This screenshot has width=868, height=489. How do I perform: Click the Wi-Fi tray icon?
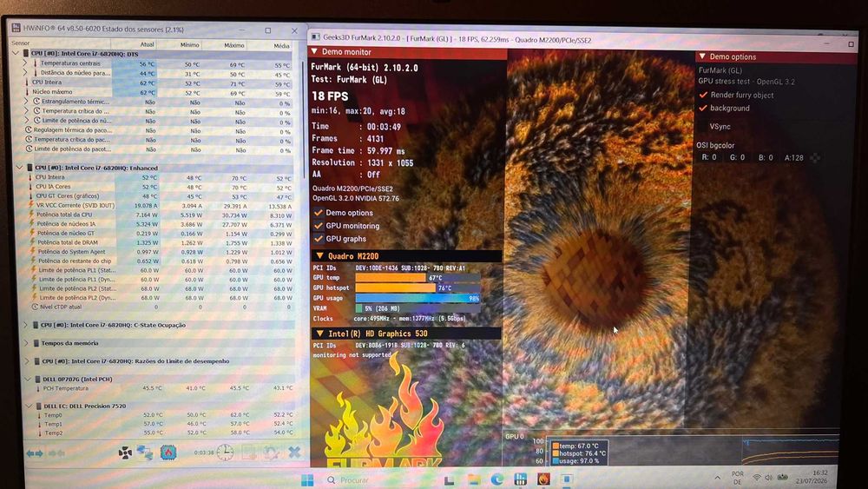pyautogui.click(x=757, y=478)
